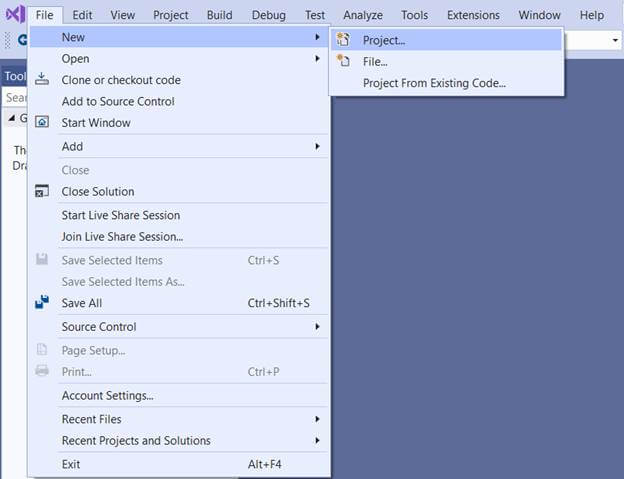Image resolution: width=624 pixels, height=479 pixels.
Task: Click the Close Solution icon
Action: click(42, 191)
